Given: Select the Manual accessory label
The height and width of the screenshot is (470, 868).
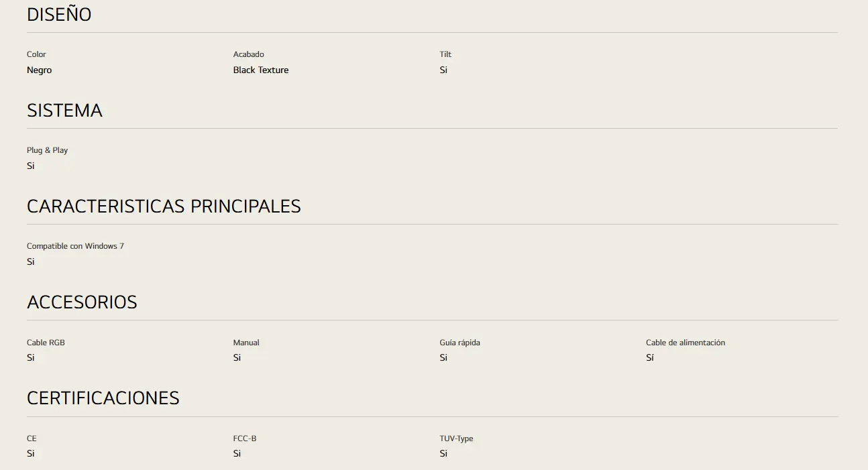Looking at the screenshot, I should click(246, 343).
